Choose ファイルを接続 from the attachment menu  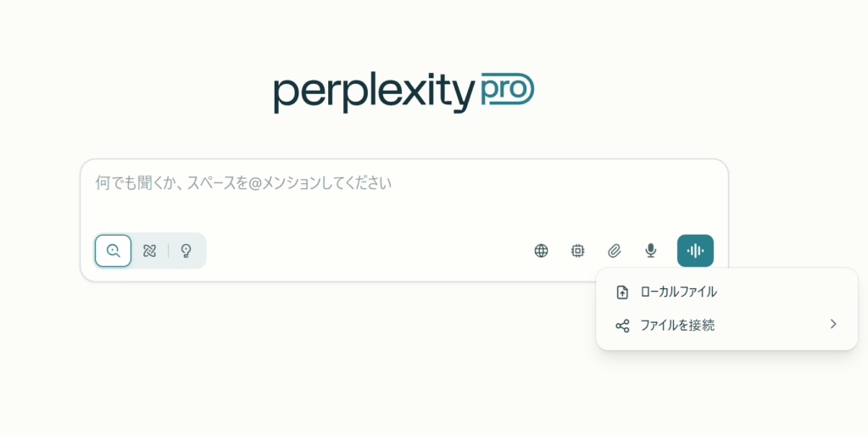tap(726, 325)
